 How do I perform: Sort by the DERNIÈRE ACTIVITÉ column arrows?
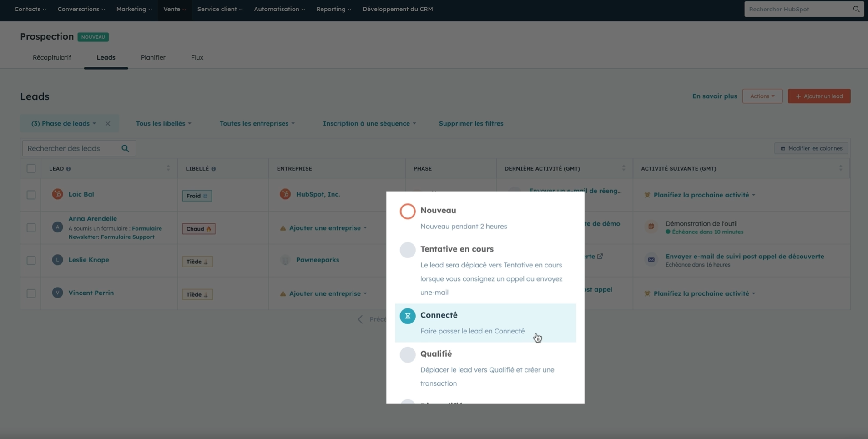[x=623, y=168]
